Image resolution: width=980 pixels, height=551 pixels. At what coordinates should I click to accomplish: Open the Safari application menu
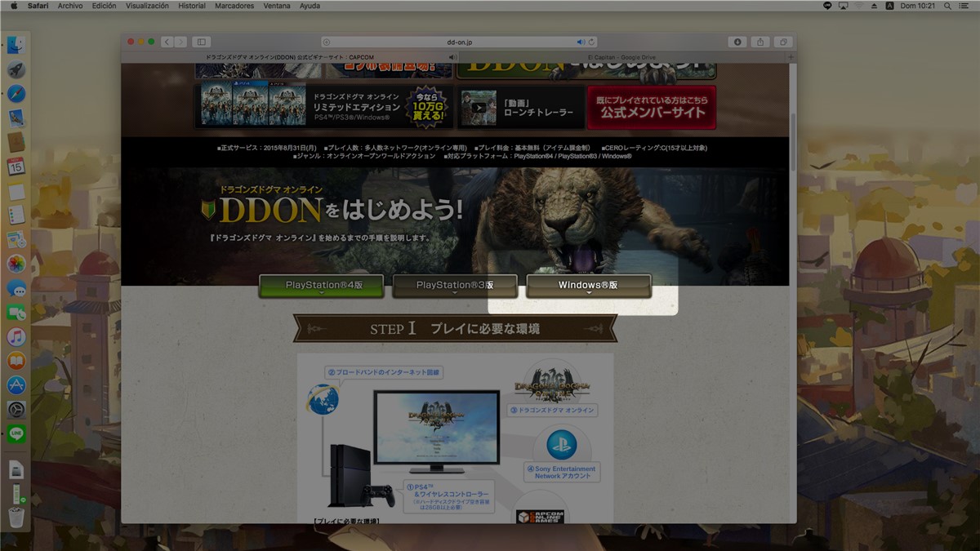click(38, 6)
